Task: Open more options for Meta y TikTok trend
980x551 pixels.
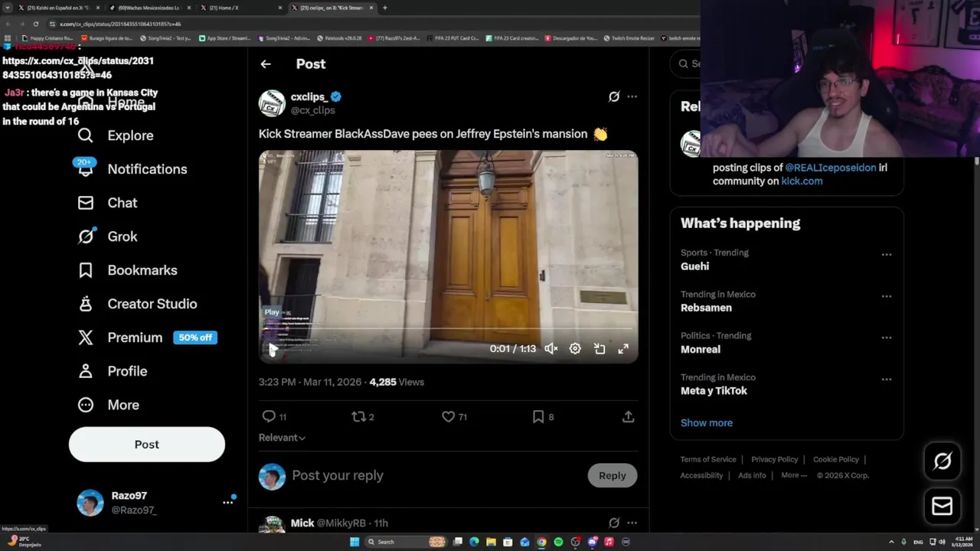Action: click(x=887, y=379)
